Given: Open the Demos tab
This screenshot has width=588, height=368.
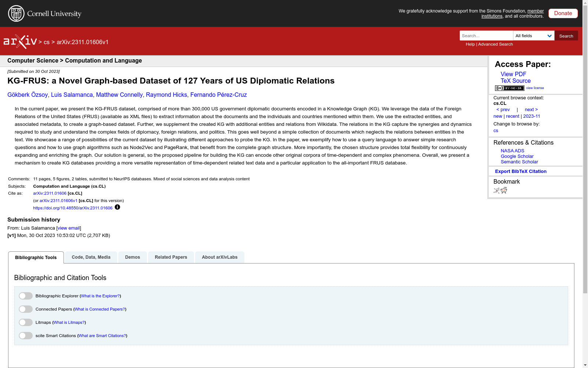Looking at the screenshot, I should point(133,257).
